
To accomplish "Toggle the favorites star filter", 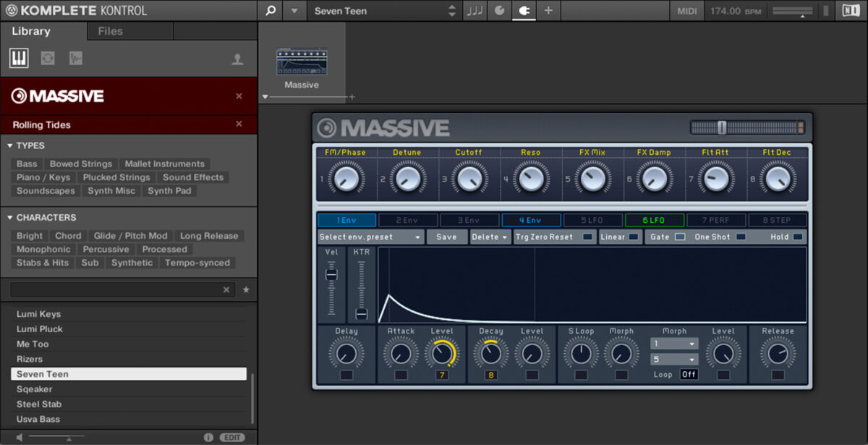I will click(x=246, y=289).
